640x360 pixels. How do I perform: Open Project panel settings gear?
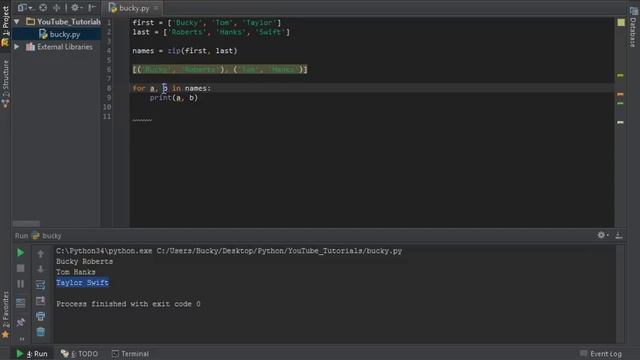point(76,7)
